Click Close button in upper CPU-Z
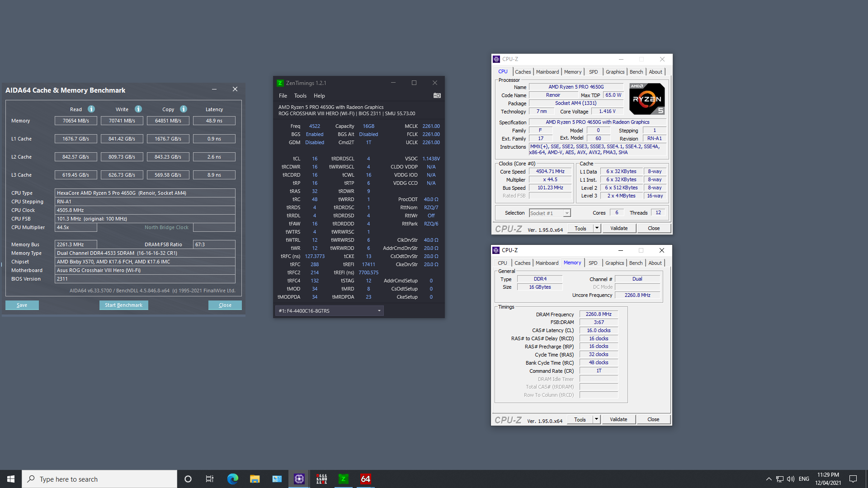Image resolution: width=868 pixels, height=488 pixels. point(654,228)
